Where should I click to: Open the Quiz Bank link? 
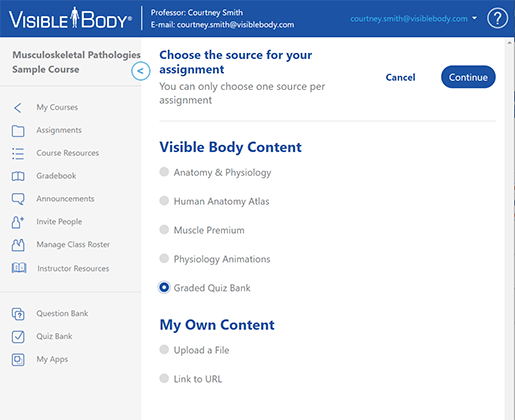click(54, 336)
